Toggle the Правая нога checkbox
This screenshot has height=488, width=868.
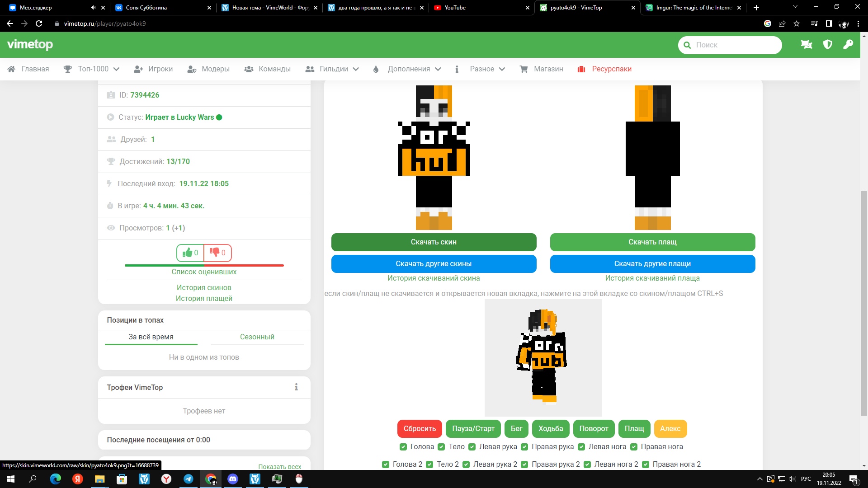coord(634,447)
